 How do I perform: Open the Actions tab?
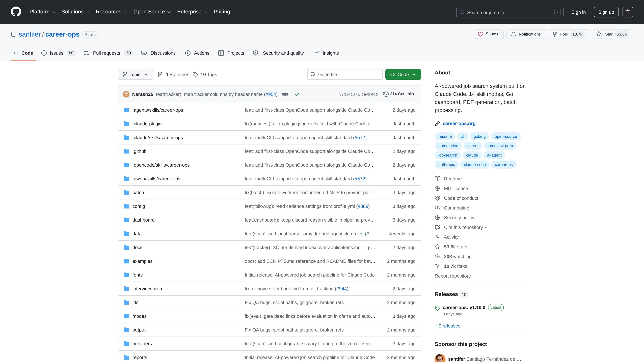(197, 53)
